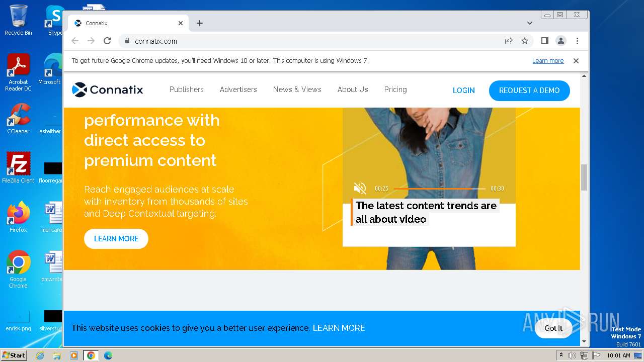Open Microsoft Edge from taskbar
This screenshot has height=362, width=644.
[x=108, y=355]
